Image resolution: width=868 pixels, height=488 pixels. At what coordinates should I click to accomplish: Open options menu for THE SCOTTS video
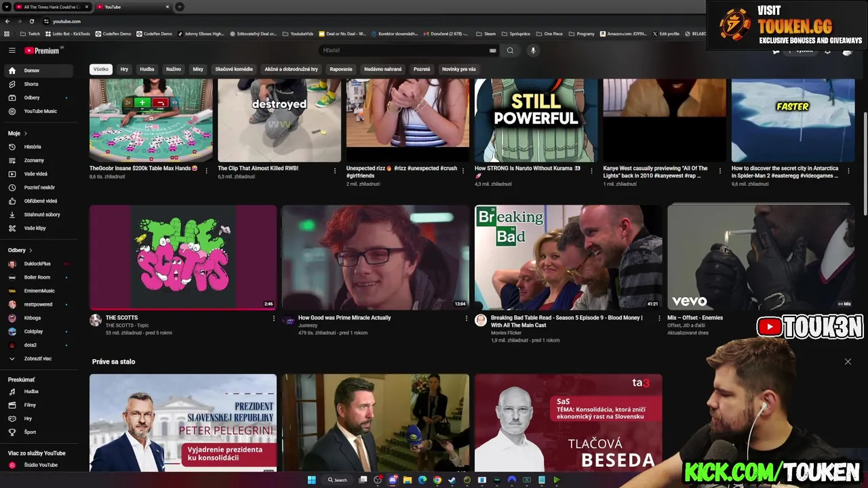pos(274,318)
